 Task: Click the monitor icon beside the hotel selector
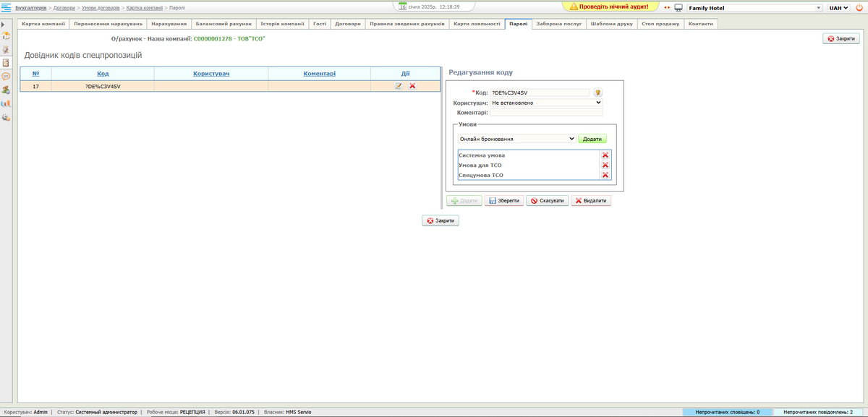[678, 8]
